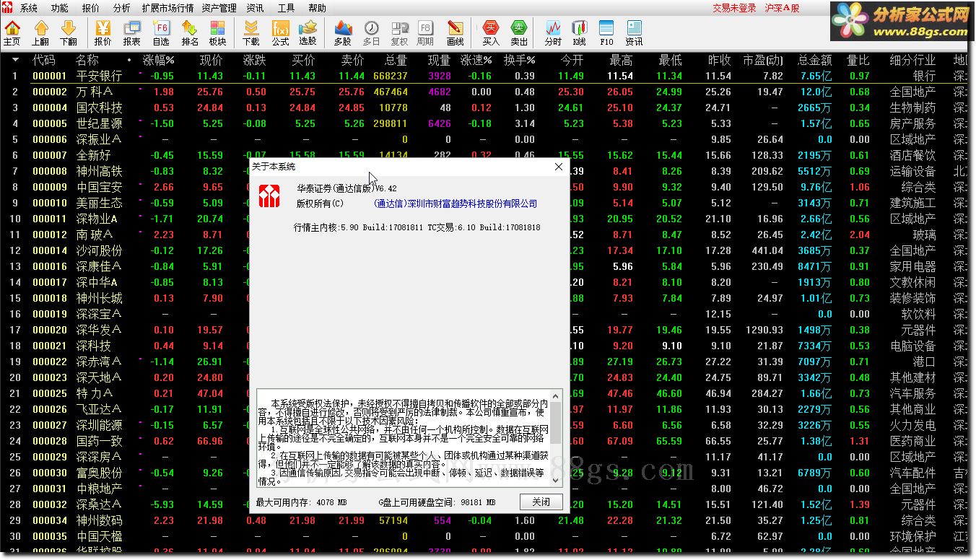This screenshot has width=976, height=560.
Task: Click the 多日 multi-day clock icon
Action: (371, 33)
